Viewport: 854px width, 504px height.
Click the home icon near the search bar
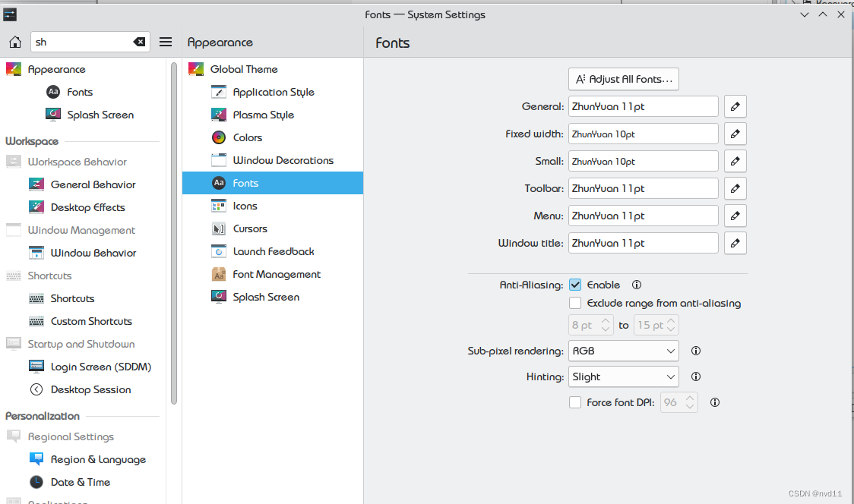pos(14,42)
